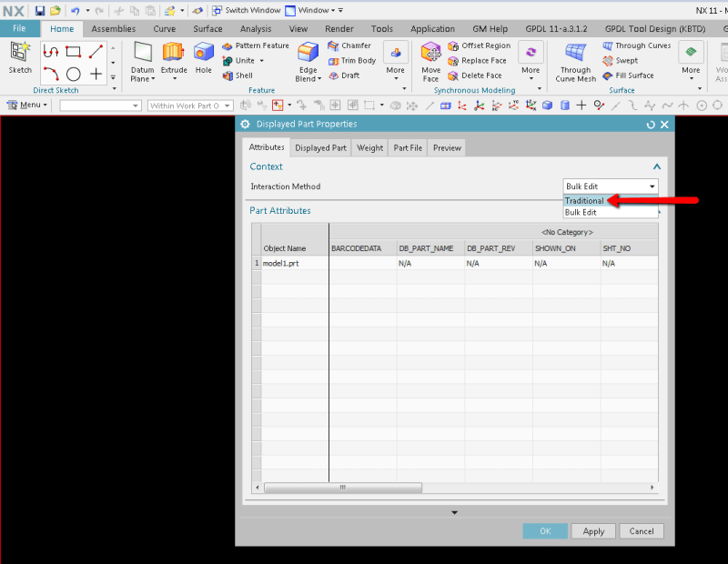Expand More in Synchronous Modeling group
Viewport: 728px width, 564px height.
coord(531,59)
